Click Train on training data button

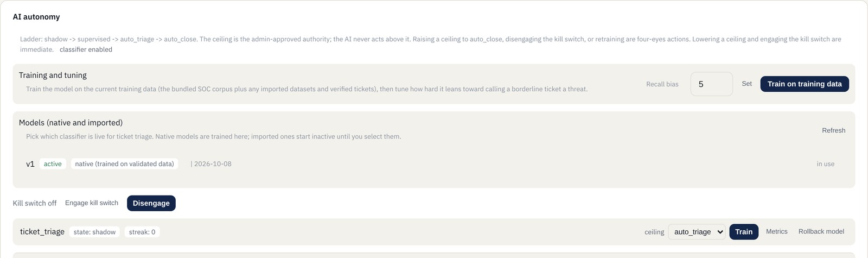[805, 84]
